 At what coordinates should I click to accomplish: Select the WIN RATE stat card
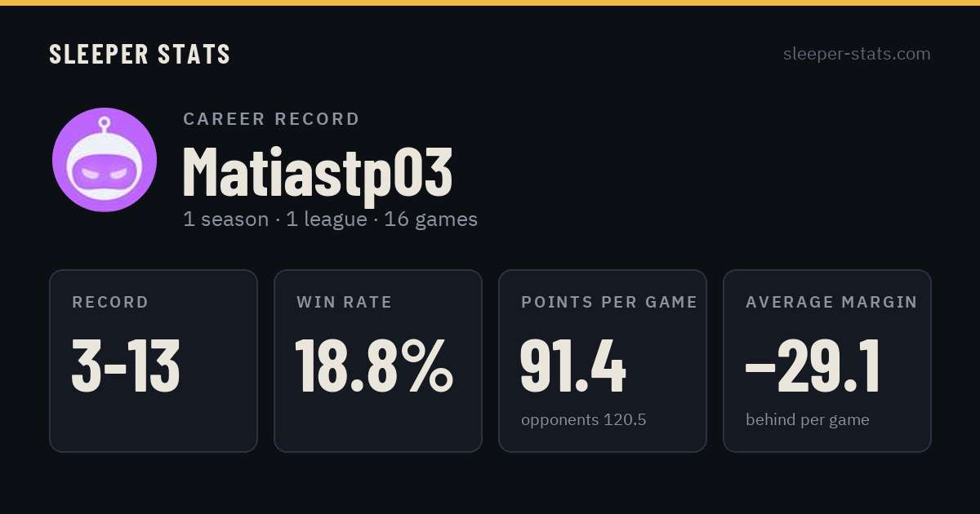(x=378, y=361)
